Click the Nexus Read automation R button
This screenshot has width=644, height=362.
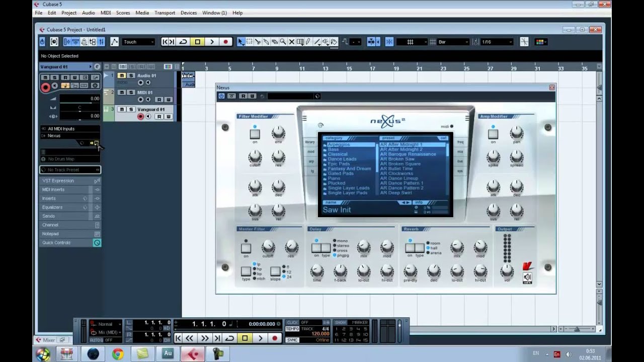point(243,96)
